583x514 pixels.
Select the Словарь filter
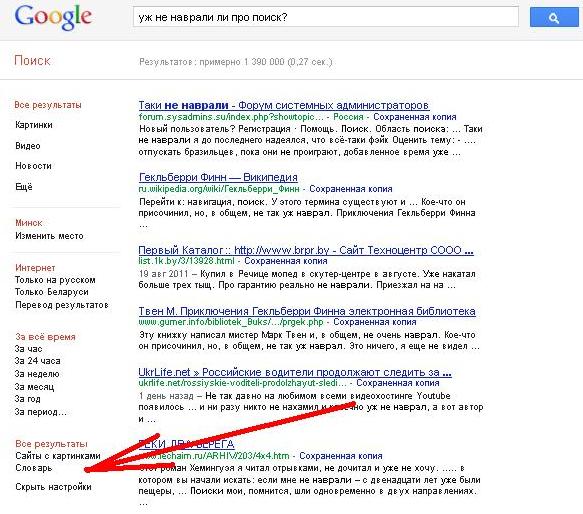[33, 468]
